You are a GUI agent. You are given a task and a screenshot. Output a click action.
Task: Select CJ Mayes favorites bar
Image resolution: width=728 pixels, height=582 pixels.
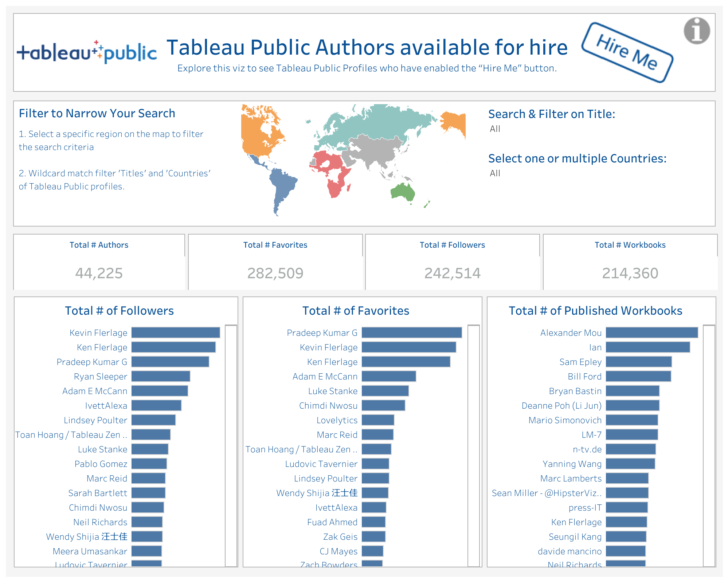click(372, 551)
